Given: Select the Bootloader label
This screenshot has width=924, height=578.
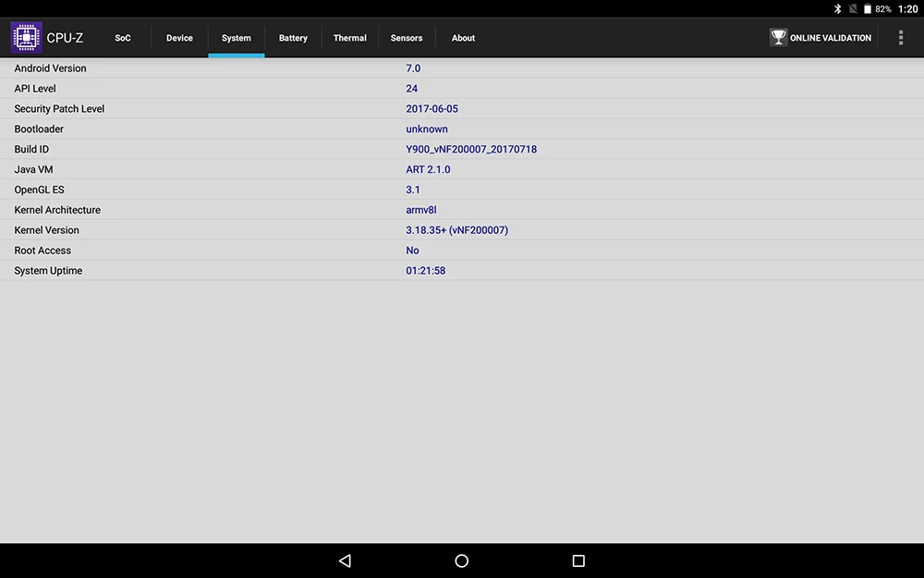Looking at the screenshot, I should point(39,129).
